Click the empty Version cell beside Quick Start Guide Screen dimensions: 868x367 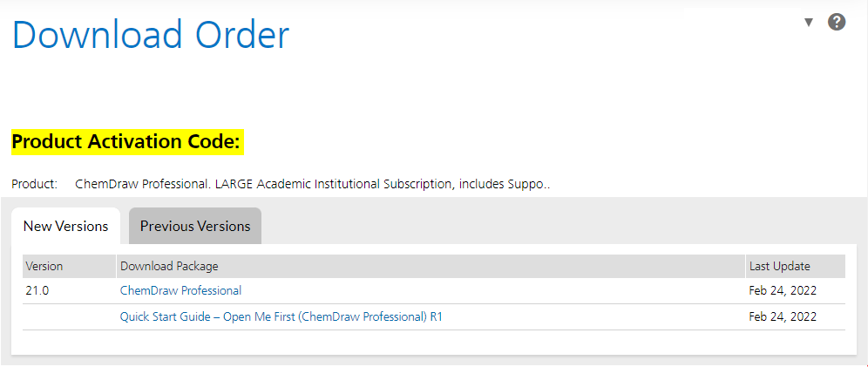pos(69,317)
